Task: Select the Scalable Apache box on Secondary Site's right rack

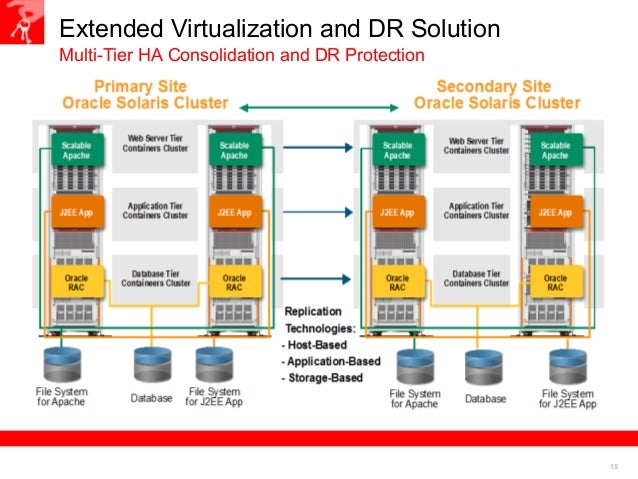Action: pyautogui.click(x=556, y=150)
